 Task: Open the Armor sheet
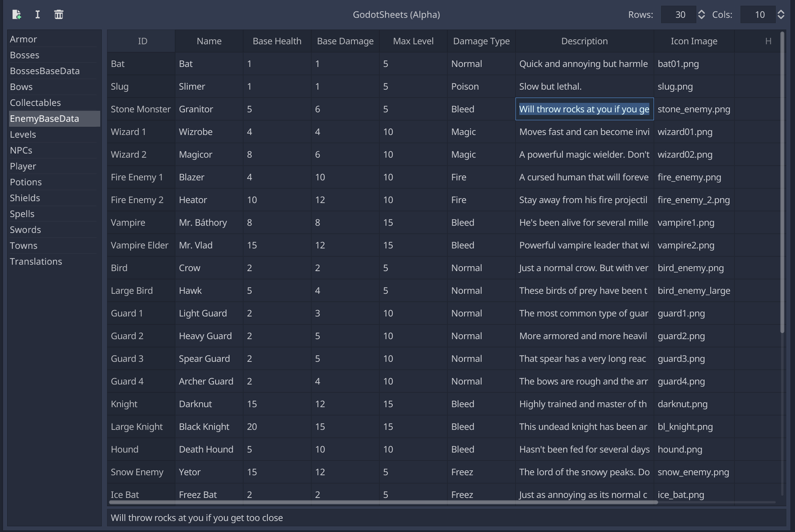pos(23,39)
